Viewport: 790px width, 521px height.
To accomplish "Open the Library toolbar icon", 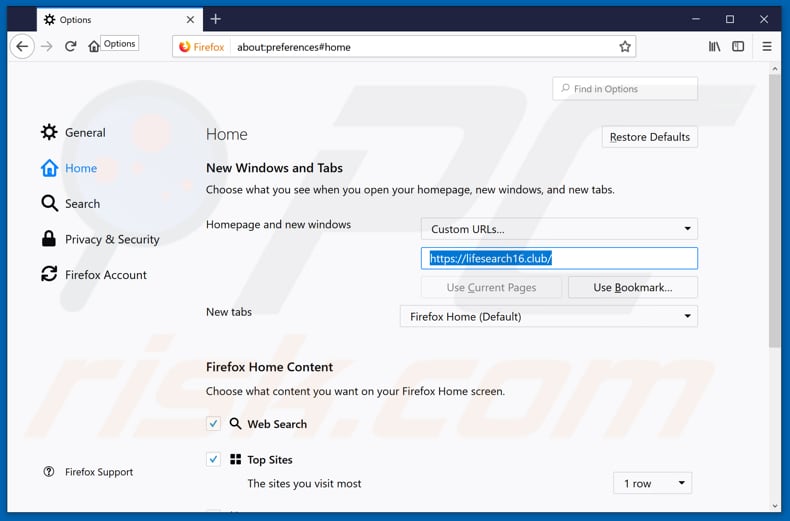I will pos(714,47).
